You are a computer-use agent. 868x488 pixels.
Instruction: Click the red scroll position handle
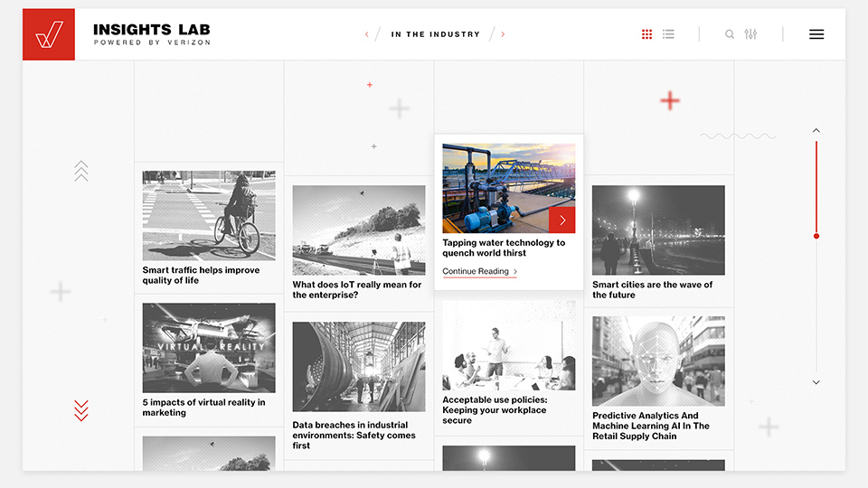816,236
